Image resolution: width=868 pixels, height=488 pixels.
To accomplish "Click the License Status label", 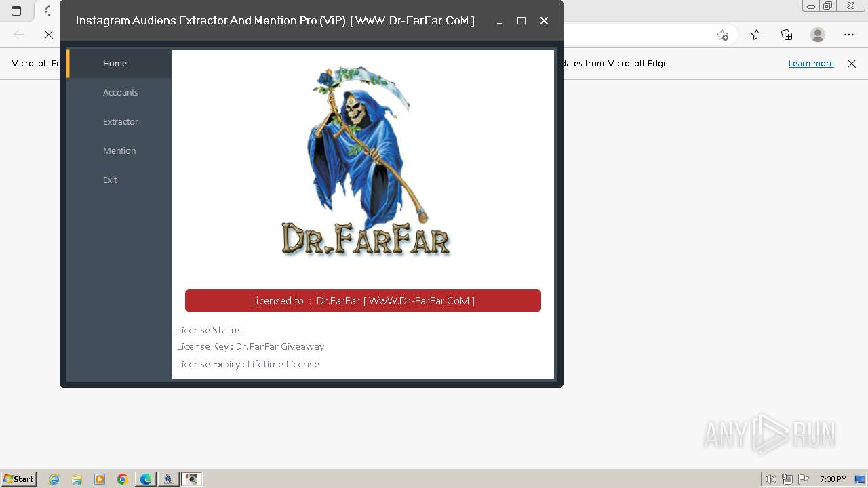I will 210,330.
